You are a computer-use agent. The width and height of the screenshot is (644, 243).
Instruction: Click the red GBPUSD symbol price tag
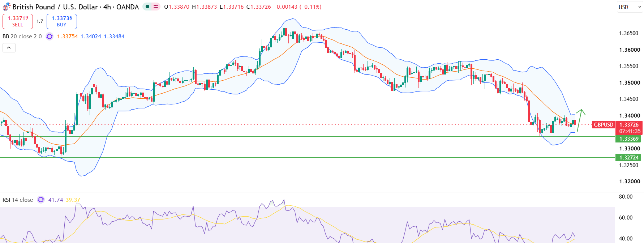click(x=603, y=124)
